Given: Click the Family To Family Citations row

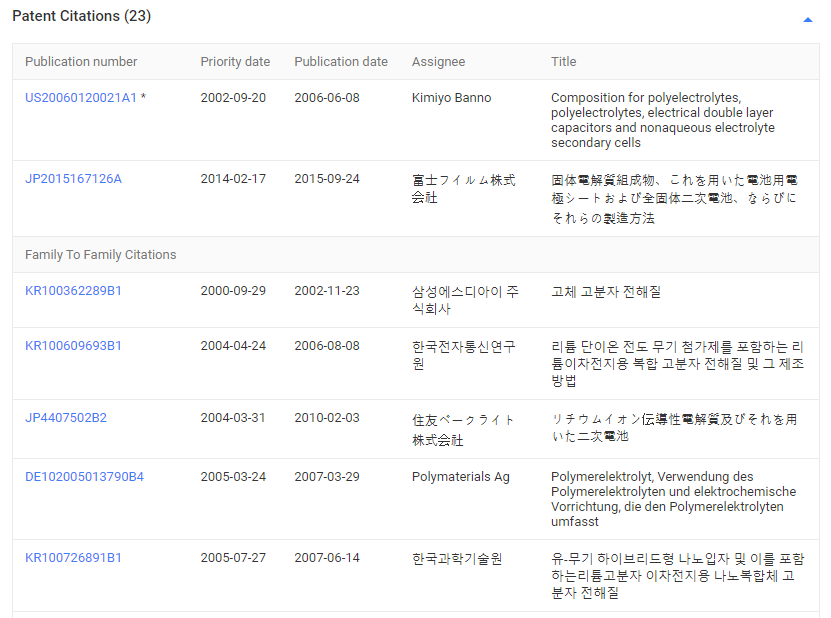Looking at the screenshot, I should pyautogui.click(x=416, y=254).
